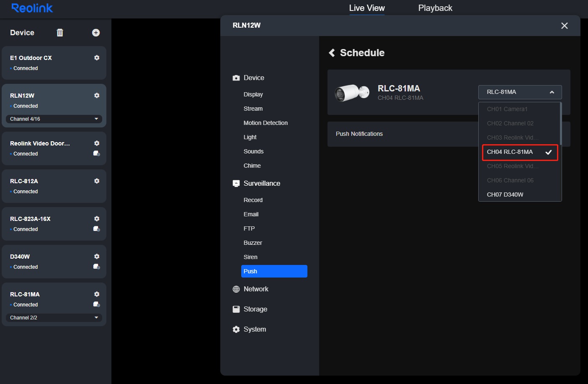The height and width of the screenshot is (384, 588).
Task: Open System section
Action: 249,330
